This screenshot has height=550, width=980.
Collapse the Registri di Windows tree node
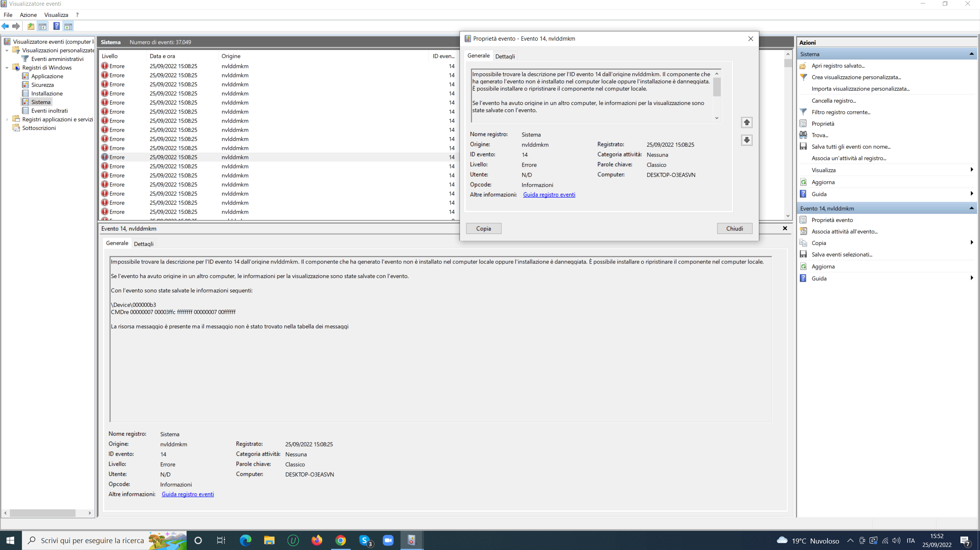[7, 68]
